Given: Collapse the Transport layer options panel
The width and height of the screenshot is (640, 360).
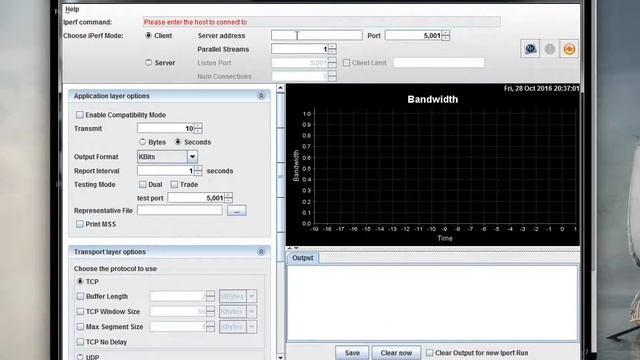Looking at the screenshot, I should pyautogui.click(x=261, y=252).
